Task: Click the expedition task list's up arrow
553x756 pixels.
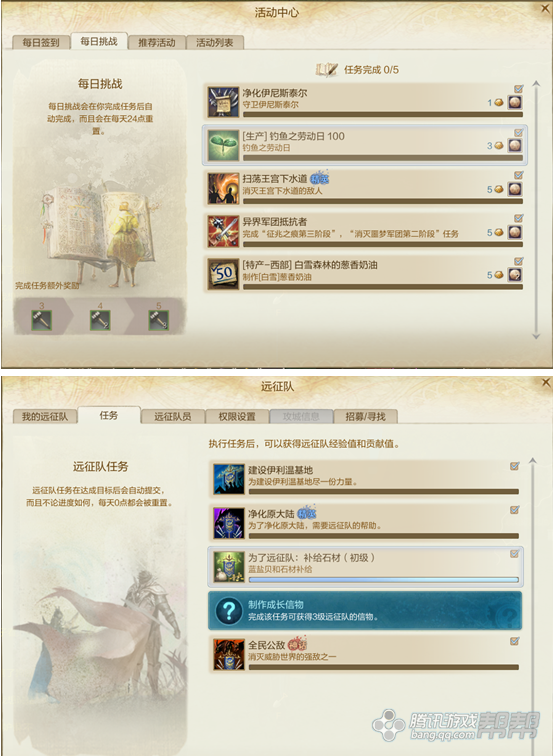Action: click(533, 461)
